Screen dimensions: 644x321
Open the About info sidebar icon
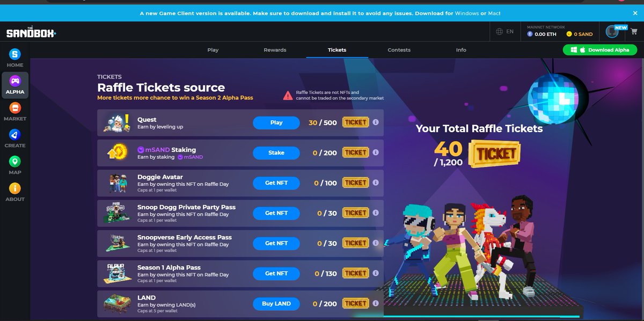[x=15, y=188]
